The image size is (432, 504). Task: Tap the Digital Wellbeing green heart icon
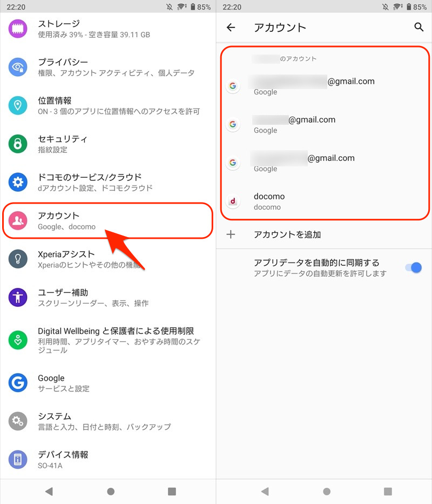pos(18,340)
